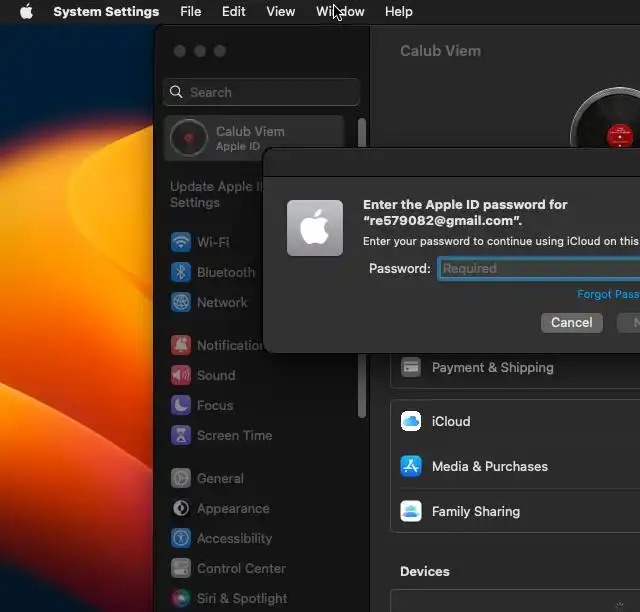Select the Network label in sidebar

[x=222, y=303]
